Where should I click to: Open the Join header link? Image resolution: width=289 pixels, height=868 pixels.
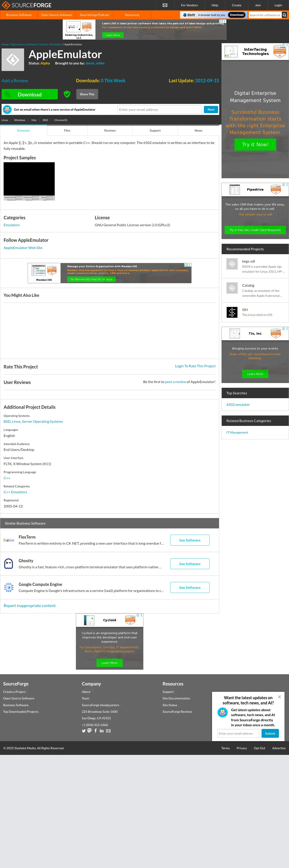pos(258,5)
